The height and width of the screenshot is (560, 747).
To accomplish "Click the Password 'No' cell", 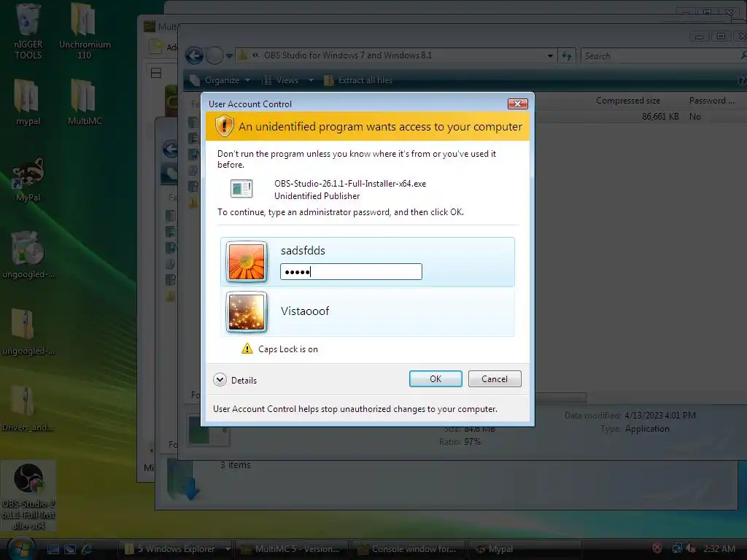I will click(x=695, y=116).
